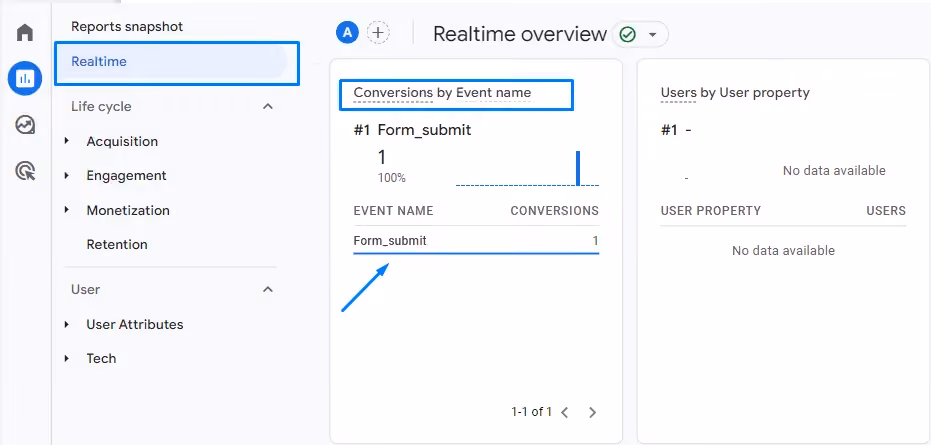This screenshot has height=445, width=931.
Task: Click the 'User' section label
Action: tap(86, 290)
